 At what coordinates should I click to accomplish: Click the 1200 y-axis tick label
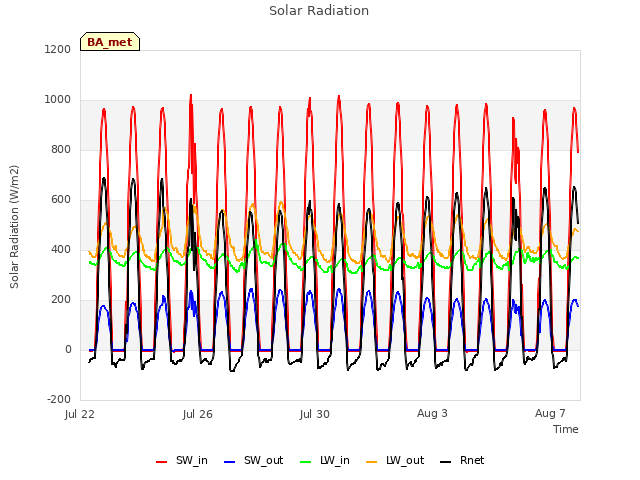coord(58,49)
